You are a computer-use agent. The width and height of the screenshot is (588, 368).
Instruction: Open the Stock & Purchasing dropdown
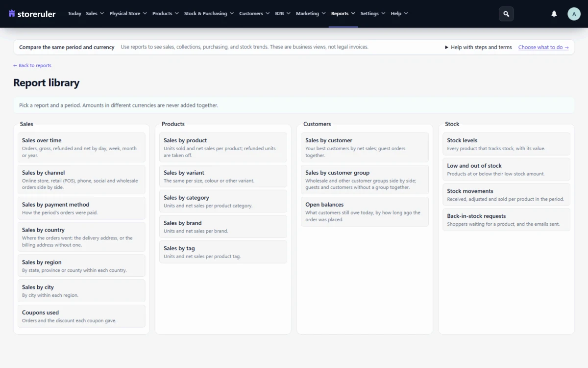pyautogui.click(x=209, y=14)
